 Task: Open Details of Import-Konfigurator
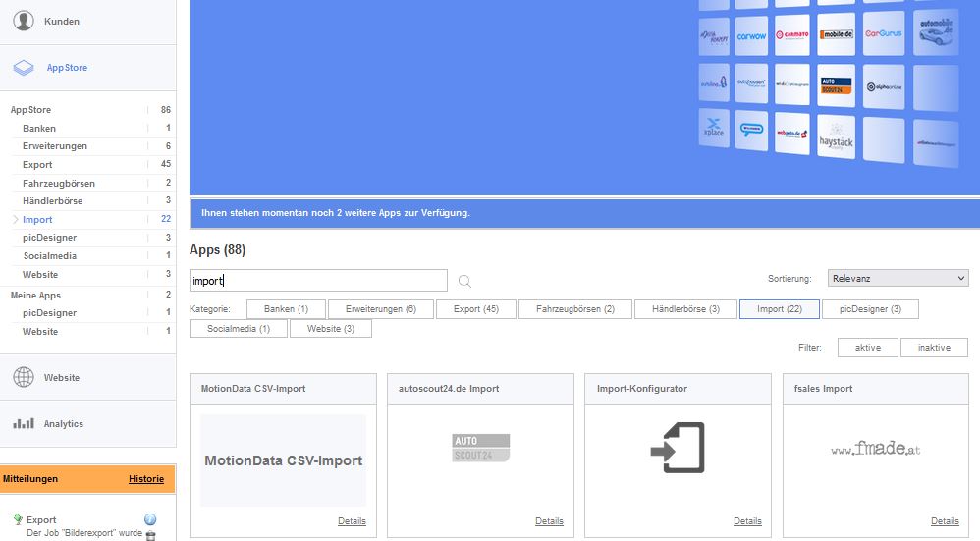tap(747, 521)
